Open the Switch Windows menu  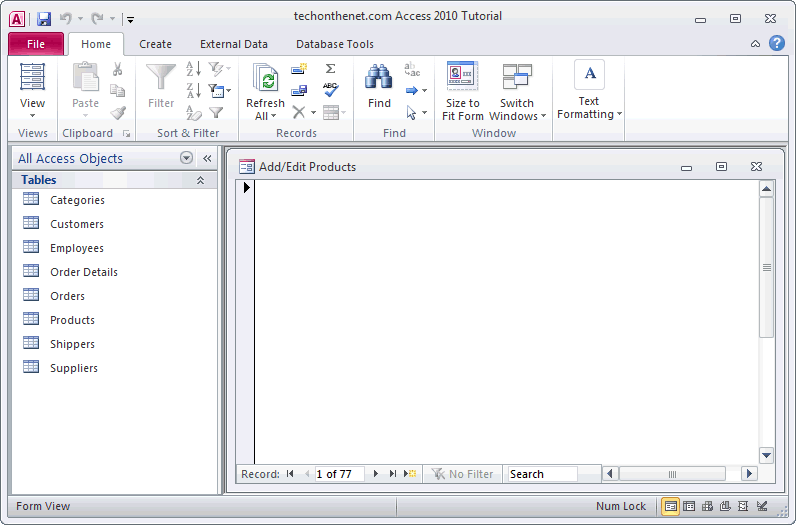[517, 91]
